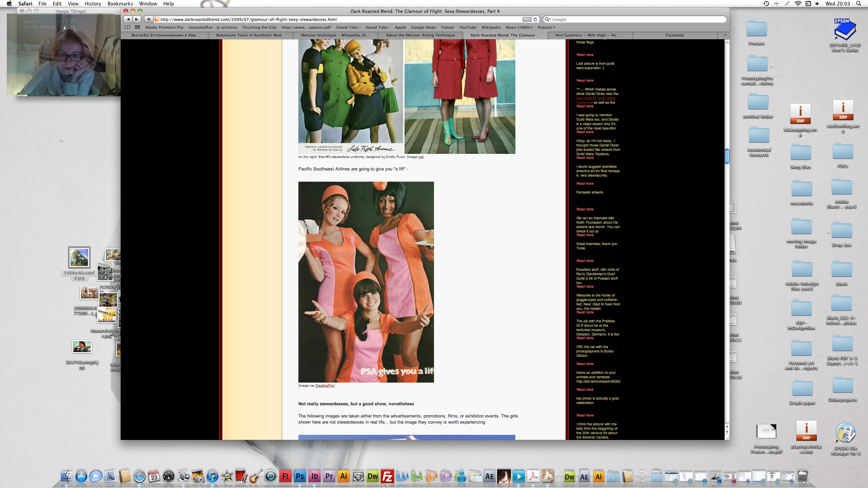Open the Top Sites grid icon
868x488 pixels.
pyautogui.click(x=137, y=27)
